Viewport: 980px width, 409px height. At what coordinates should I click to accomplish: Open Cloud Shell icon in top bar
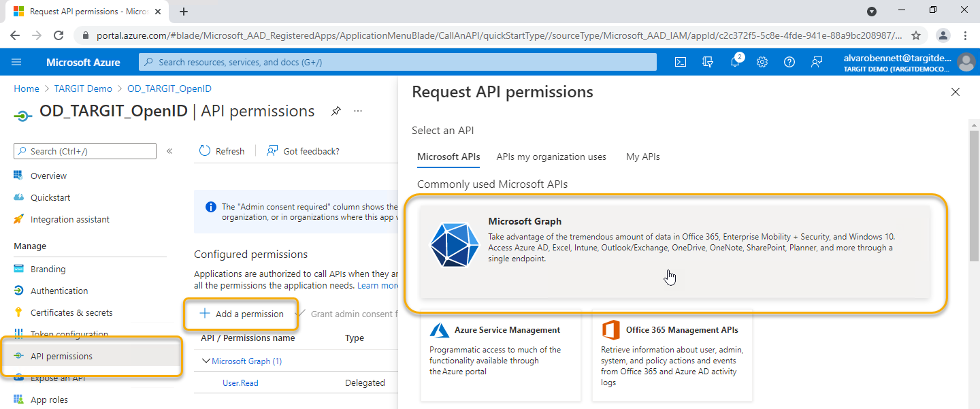point(681,62)
